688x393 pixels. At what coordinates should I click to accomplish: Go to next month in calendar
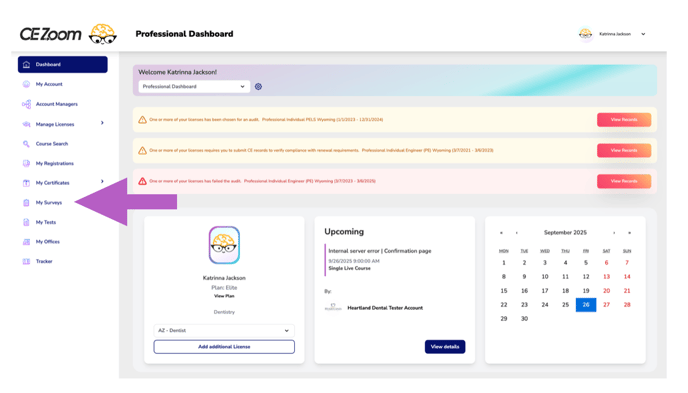coord(614,233)
